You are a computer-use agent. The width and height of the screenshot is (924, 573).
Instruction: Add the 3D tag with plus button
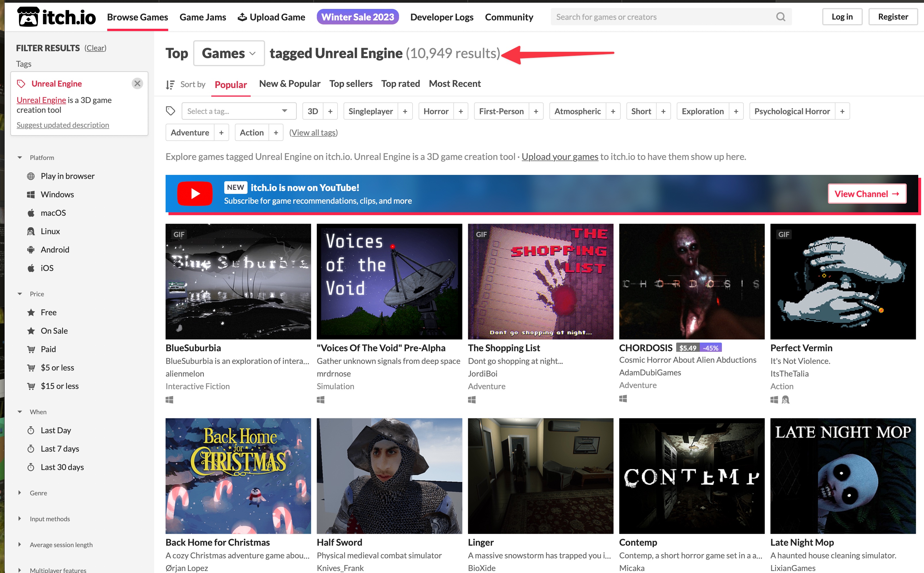(330, 111)
